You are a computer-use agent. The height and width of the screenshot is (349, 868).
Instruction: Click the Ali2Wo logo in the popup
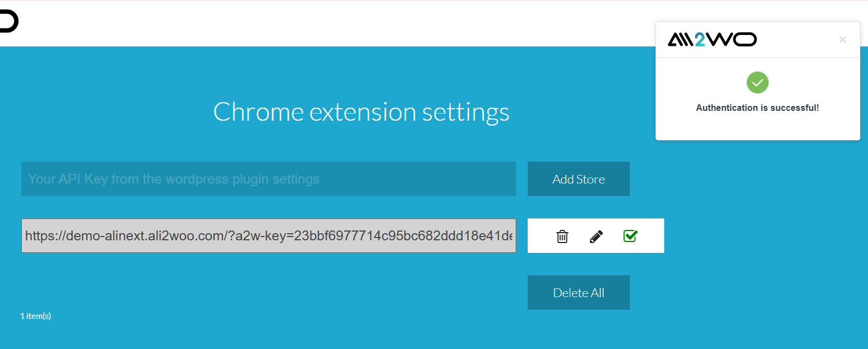712,39
